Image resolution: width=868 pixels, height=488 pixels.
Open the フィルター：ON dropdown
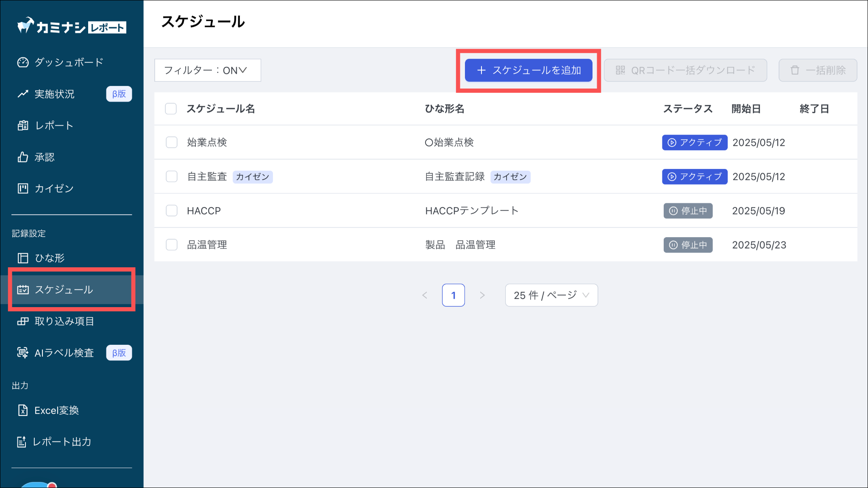click(x=207, y=70)
